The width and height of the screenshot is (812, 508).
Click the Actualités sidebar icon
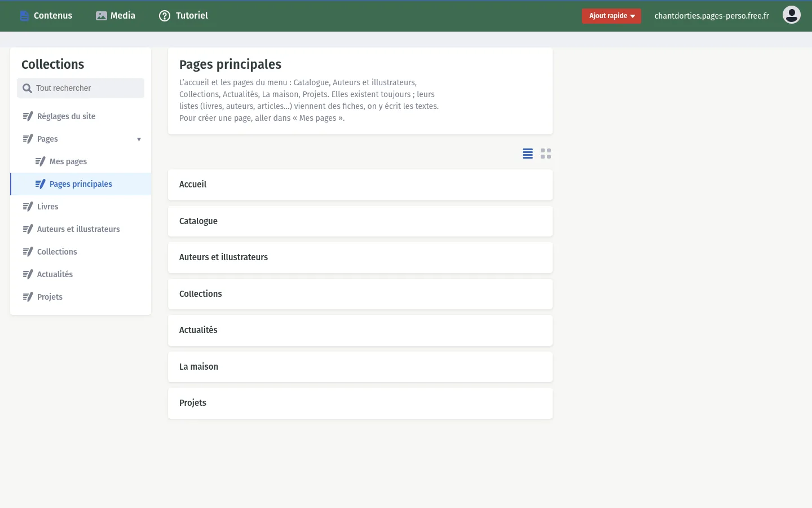[x=28, y=274]
